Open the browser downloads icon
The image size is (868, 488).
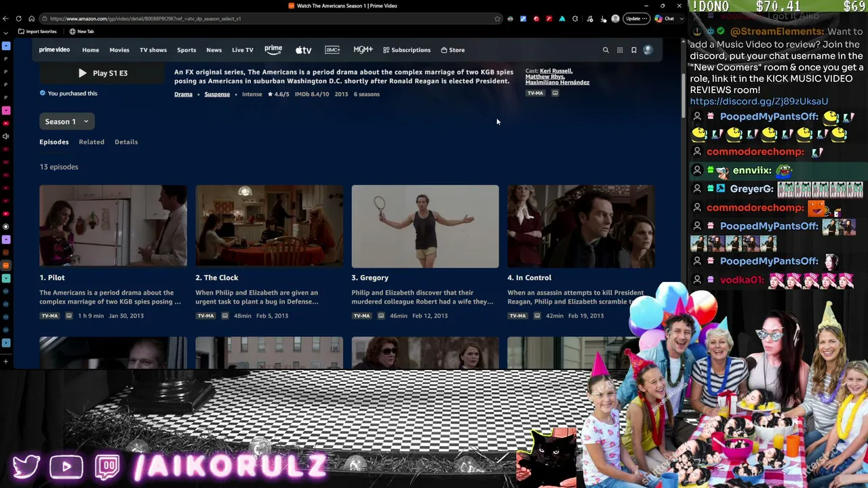603,19
